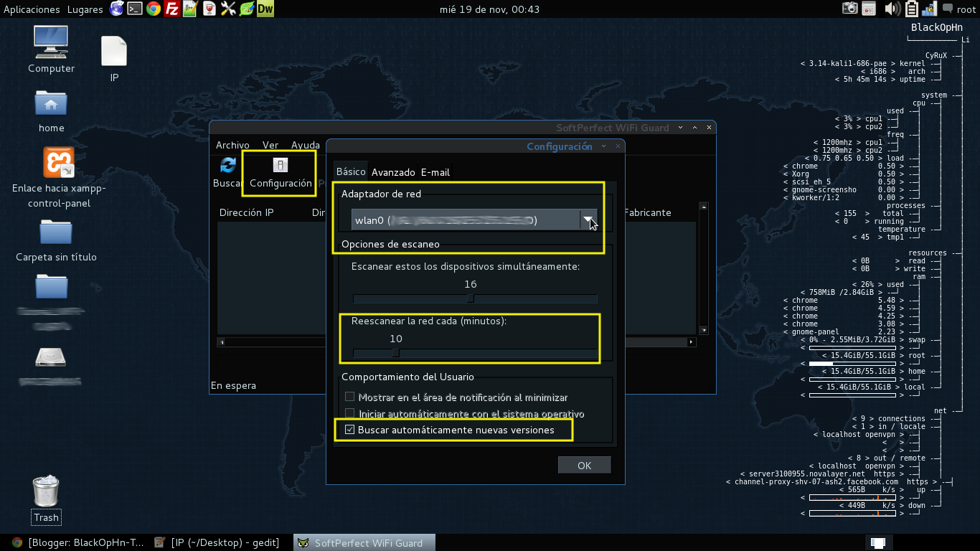This screenshot has width=980, height=551.
Task: Open the network signal tray icon
Action: (929, 9)
